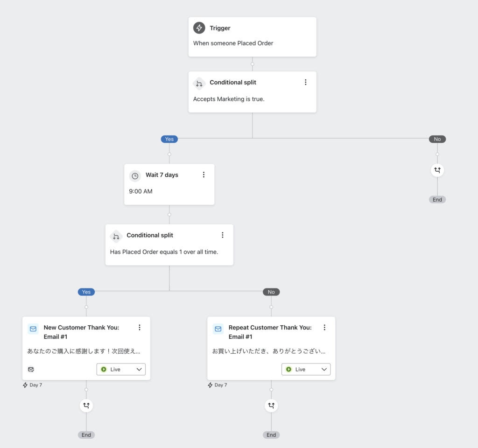Open three-dot menu on Has Placed Order split
Screen dimensions: 478x448
coord(223,235)
